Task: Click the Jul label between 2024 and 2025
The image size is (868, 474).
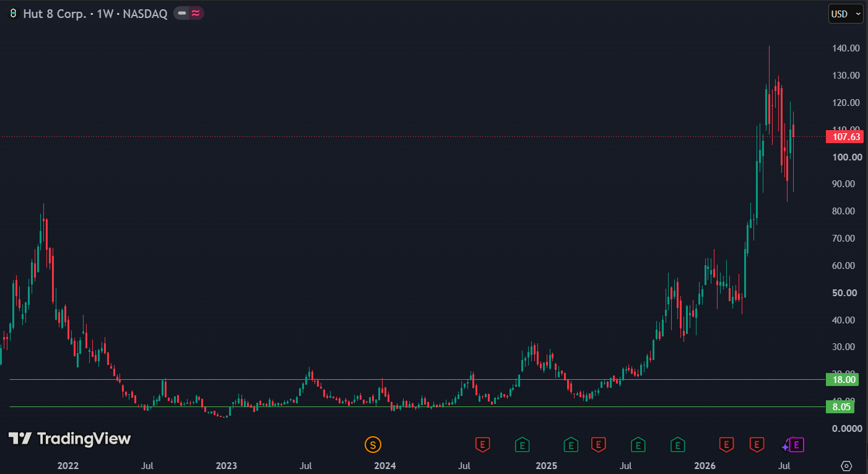Action: click(x=465, y=466)
